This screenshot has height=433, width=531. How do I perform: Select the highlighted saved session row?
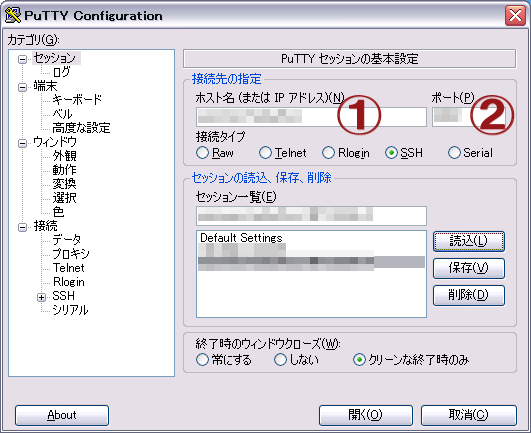(311, 261)
